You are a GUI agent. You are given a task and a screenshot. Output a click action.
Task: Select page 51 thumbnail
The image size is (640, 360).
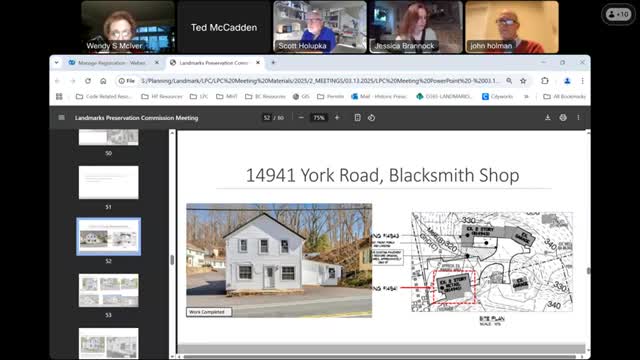(109, 182)
